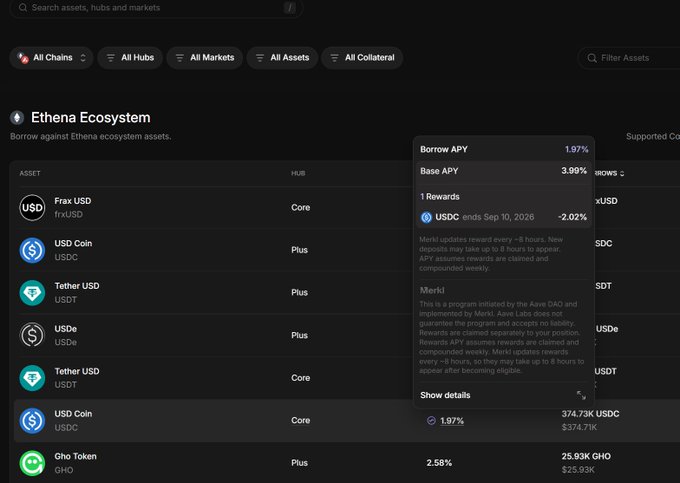
Task: Click the rewards badge icon next to 1.97%
Action: tap(431, 421)
